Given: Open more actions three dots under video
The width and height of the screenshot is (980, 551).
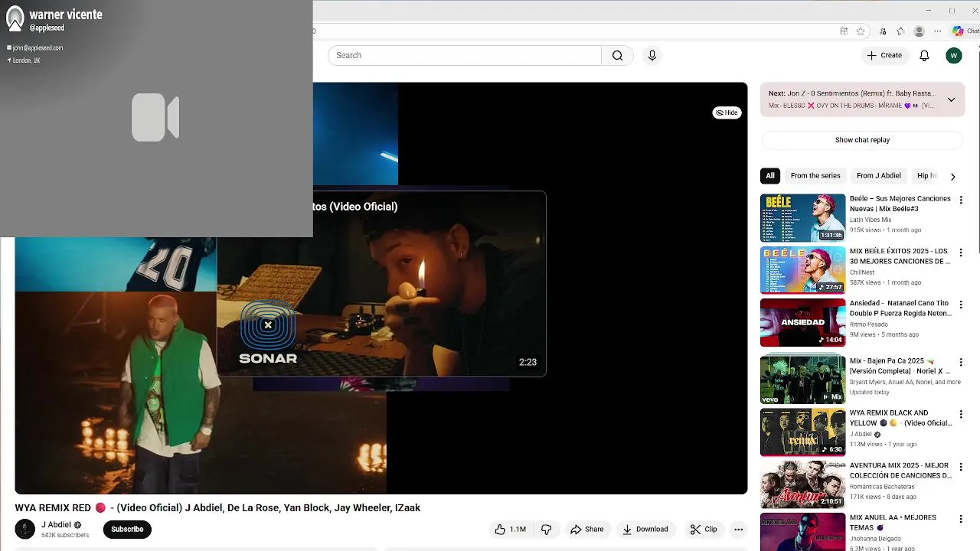Looking at the screenshot, I should click(738, 529).
